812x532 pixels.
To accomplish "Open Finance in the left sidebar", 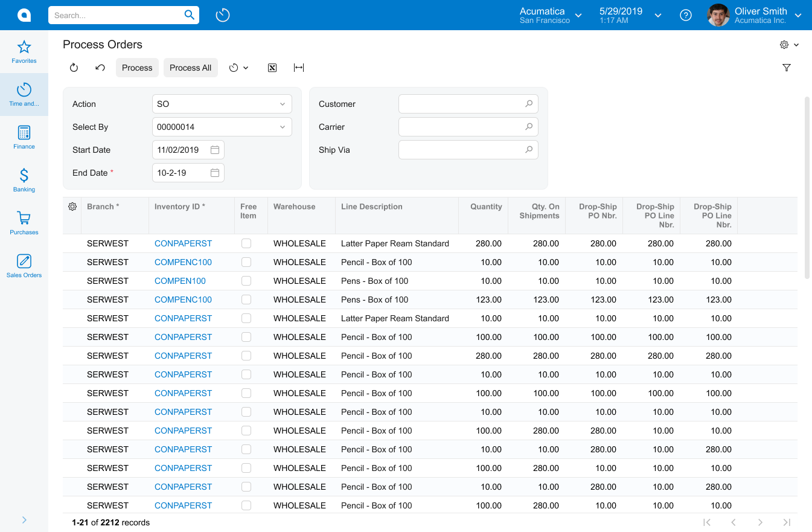I will [24, 137].
